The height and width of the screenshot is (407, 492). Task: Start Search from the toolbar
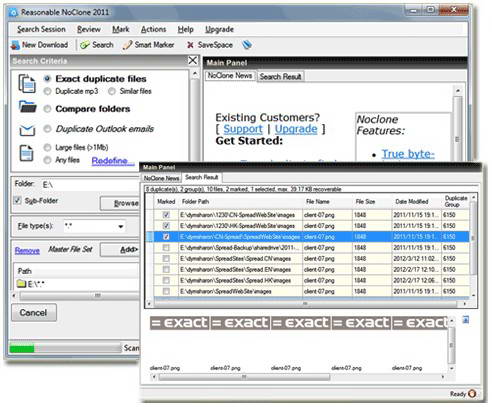[x=97, y=45]
